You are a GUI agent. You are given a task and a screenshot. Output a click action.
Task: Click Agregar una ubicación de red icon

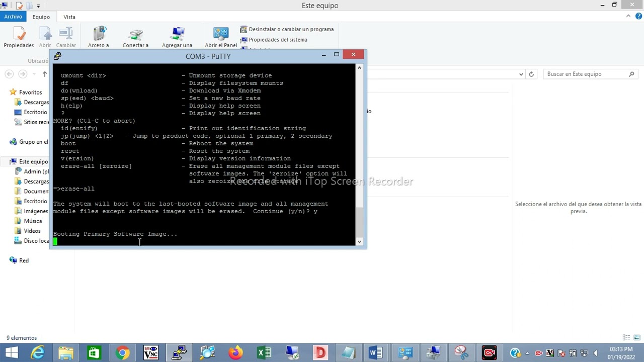tap(177, 38)
